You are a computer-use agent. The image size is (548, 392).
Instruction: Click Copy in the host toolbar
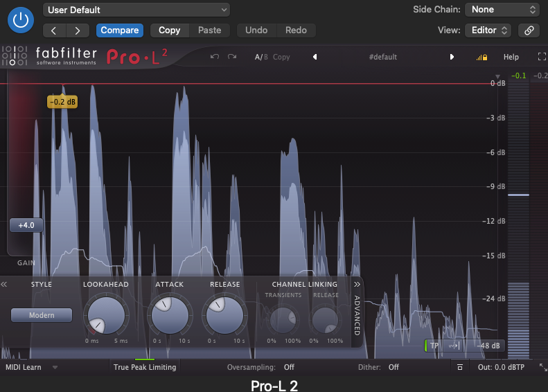[170, 30]
